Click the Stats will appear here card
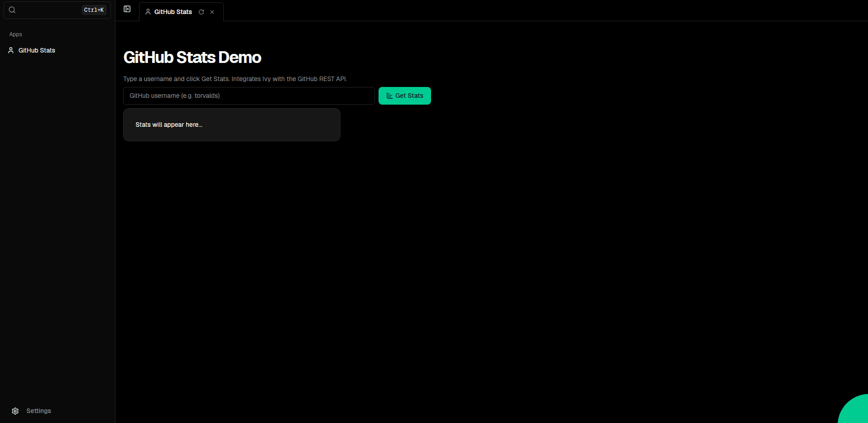 231,125
